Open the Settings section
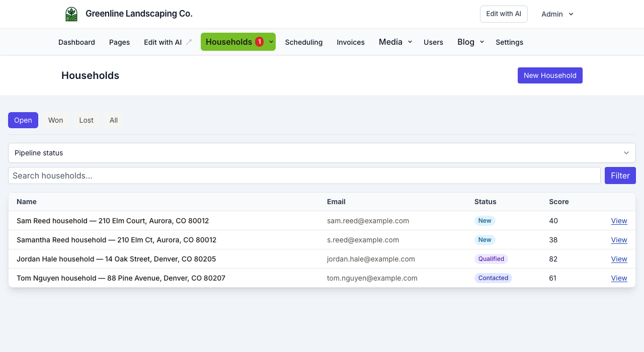The height and width of the screenshot is (352, 644). [509, 42]
